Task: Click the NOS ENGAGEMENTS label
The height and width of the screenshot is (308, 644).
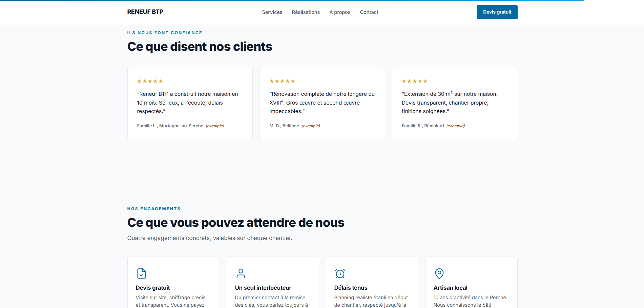Action: tap(154, 209)
